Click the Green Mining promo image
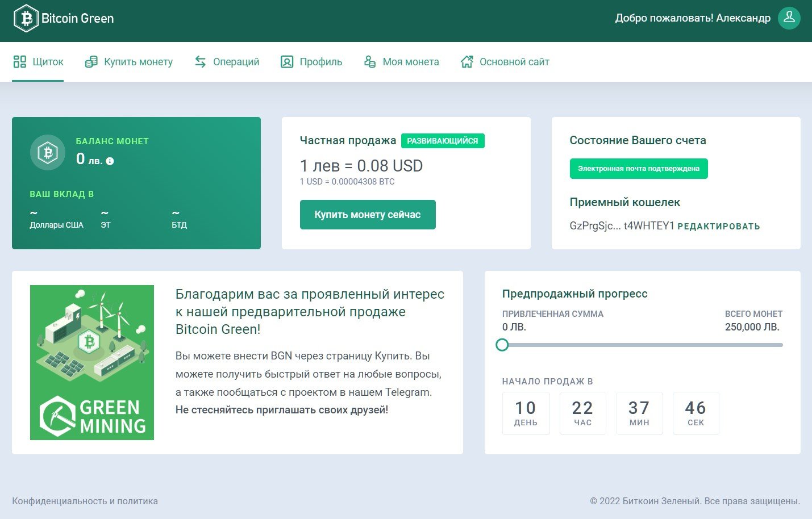812x519 pixels. click(x=92, y=362)
